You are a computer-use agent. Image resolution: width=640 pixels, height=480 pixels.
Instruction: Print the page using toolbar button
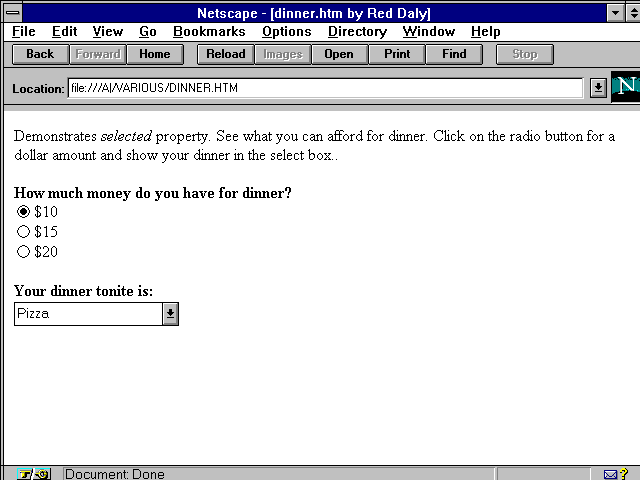[x=397, y=54]
